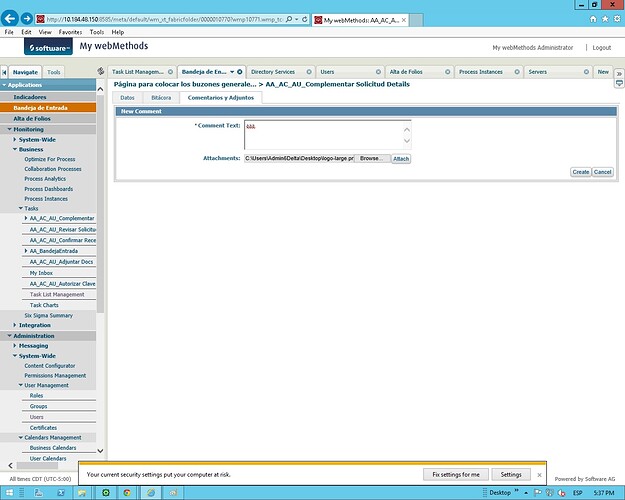This screenshot has width=625, height=500.
Task: Open Server Manager icon in taskbar
Action: pyautogui.click(x=39, y=493)
